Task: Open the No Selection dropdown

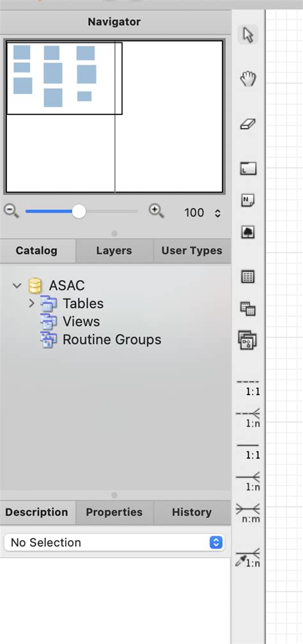Action: [x=114, y=542]
